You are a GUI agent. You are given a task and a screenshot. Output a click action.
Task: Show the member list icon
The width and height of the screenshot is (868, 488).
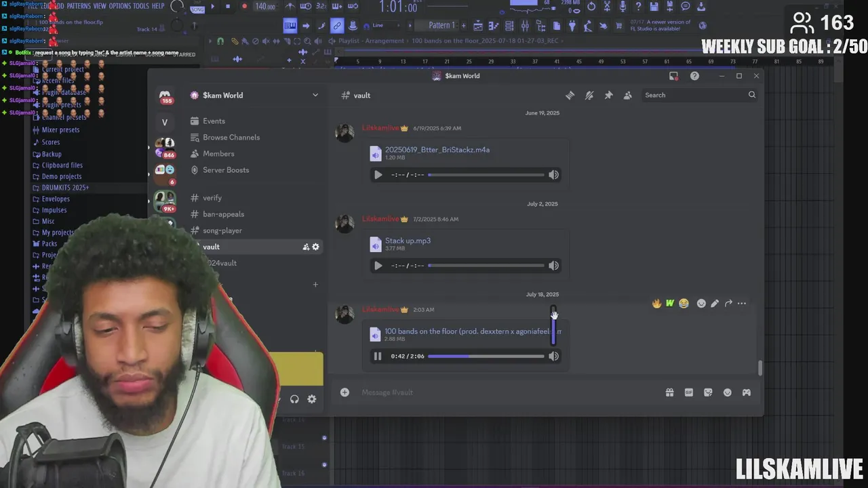pyautogui.click(x=628, y=96)
